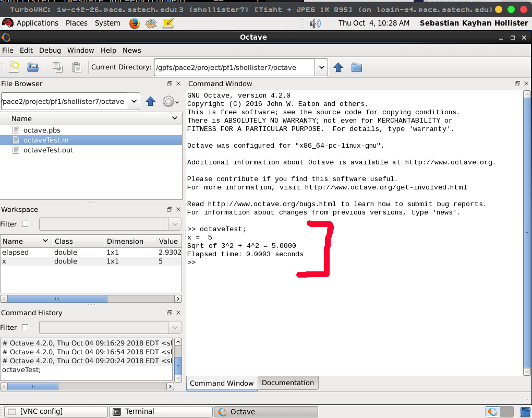Move up a folder in the File Browser panel
This screenshot has width=532, height=418.
[150, 101]
